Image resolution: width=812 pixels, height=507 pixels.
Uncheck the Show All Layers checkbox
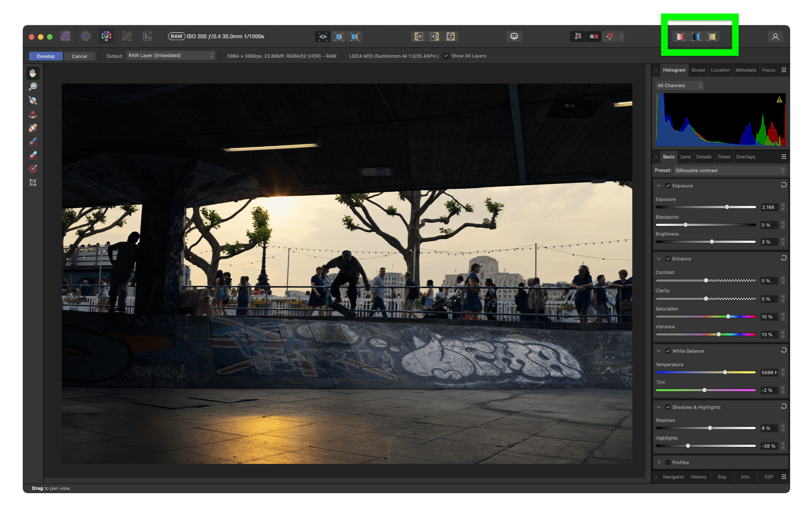pyautogui.click(x=446, y=56)
